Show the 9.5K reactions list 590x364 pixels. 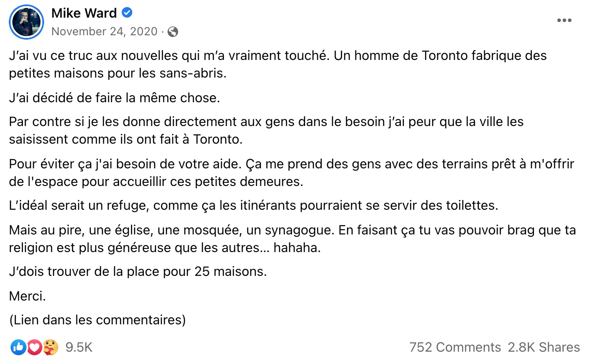[79, 348]
